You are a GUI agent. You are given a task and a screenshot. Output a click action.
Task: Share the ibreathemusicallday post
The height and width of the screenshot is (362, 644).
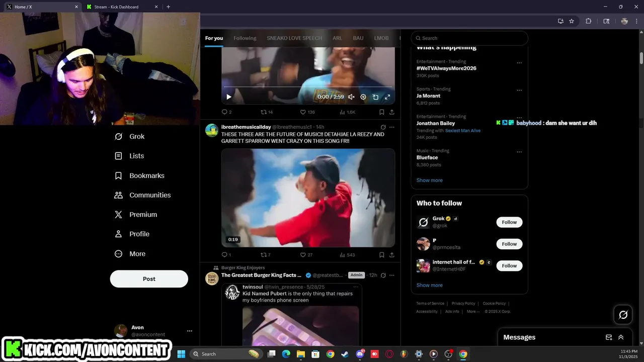click(392, 255)
